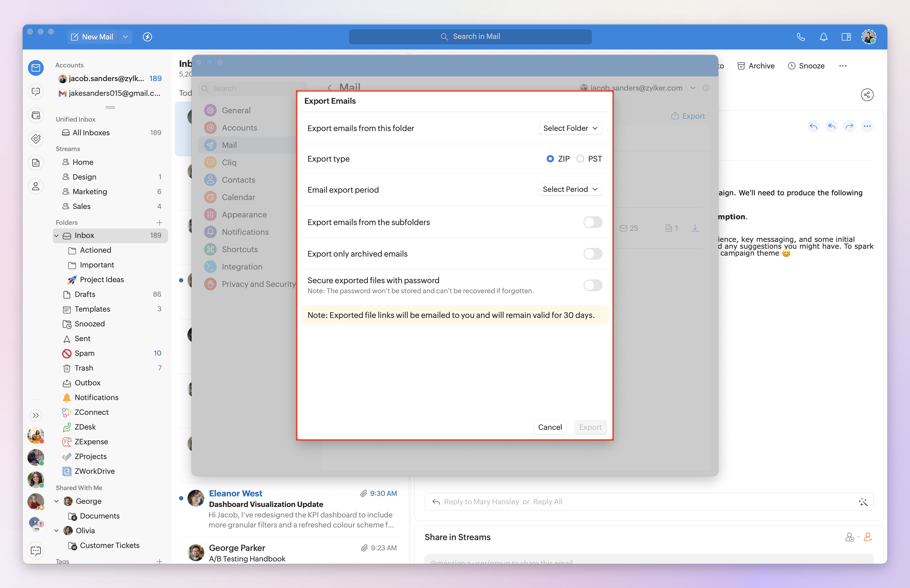The image size is (910, 588).
Task: Click the forward arrow icon in email toolbar
Action: 849,126
